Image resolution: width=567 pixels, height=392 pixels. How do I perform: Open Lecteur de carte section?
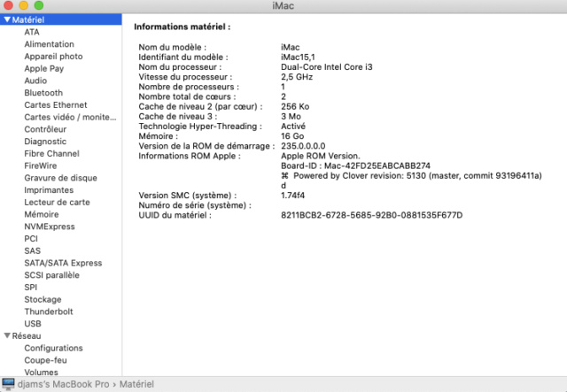[x=57, y=203]
